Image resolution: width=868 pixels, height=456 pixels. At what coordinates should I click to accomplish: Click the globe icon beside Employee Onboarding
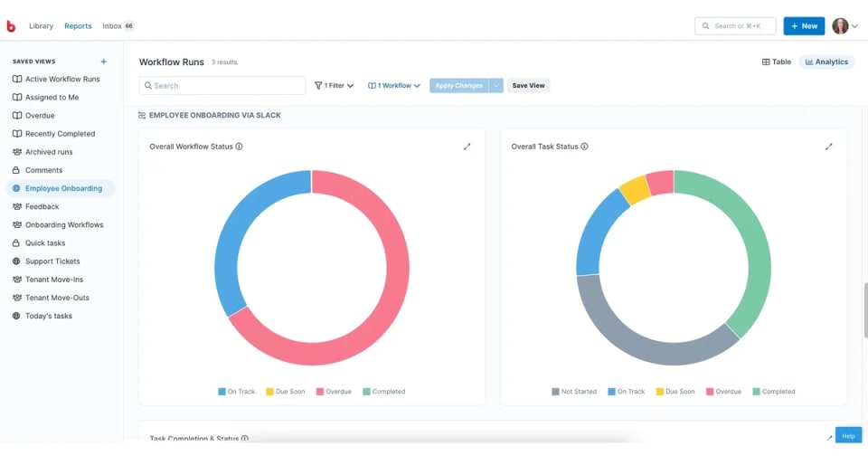(16, 188)
